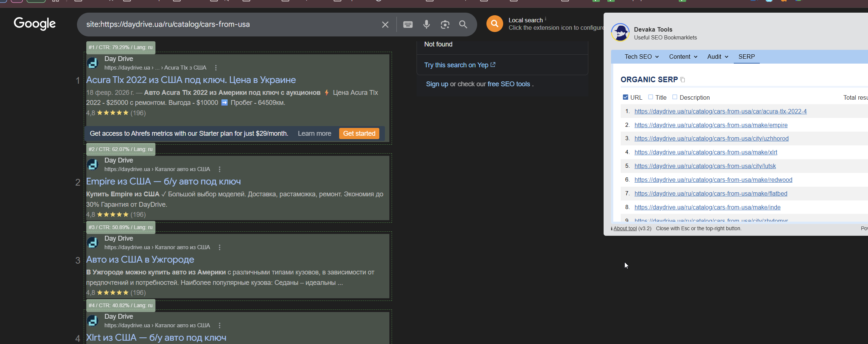Open three-dot menu for Авто из США в Ужгороде result
The image size is (868, 344).
pos(219,247)
